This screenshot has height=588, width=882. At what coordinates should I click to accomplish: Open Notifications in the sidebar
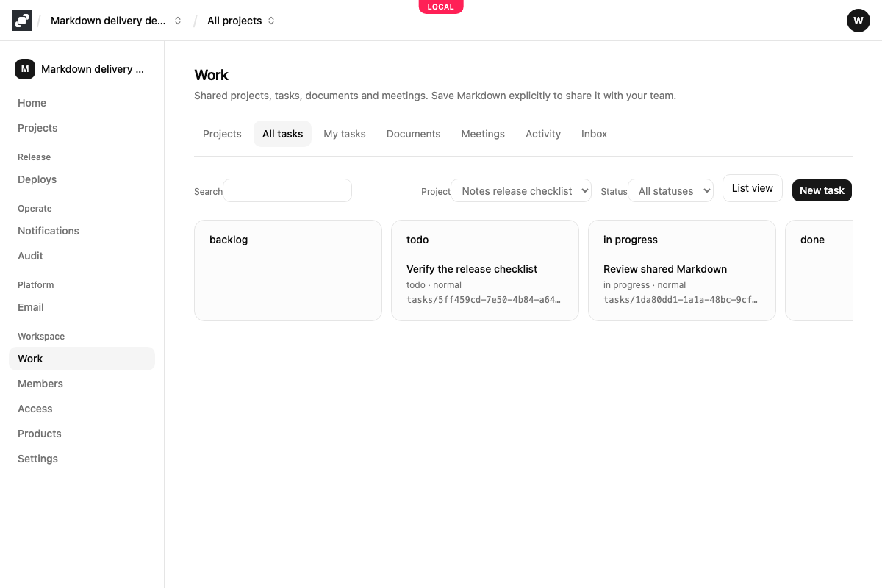tap(82, 231)
